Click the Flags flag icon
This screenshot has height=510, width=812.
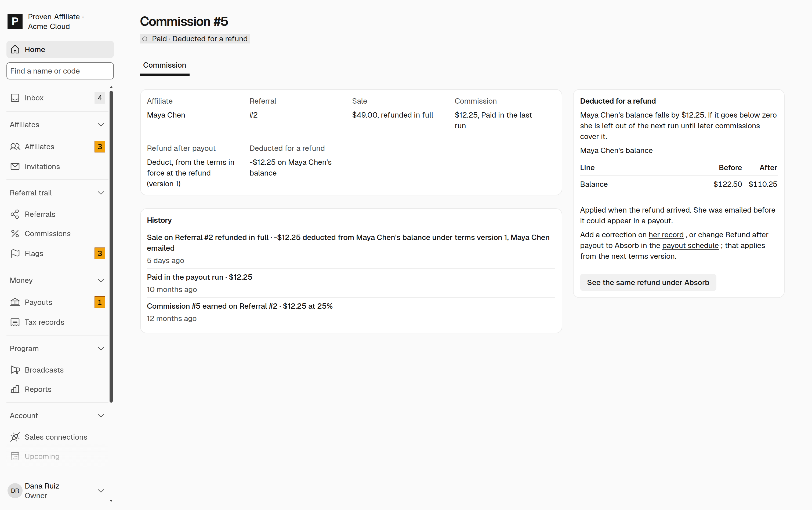coord(15,253)
